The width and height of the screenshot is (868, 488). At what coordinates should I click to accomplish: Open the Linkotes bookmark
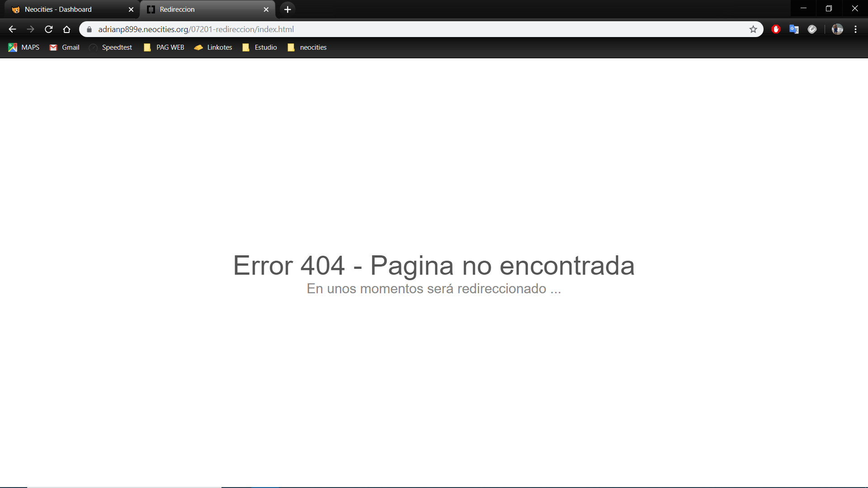pos(213,47)
